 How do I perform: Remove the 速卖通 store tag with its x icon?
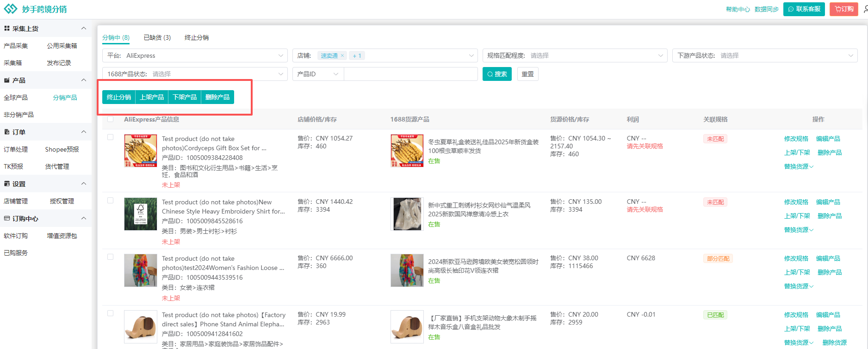click(x=342, y=55)
